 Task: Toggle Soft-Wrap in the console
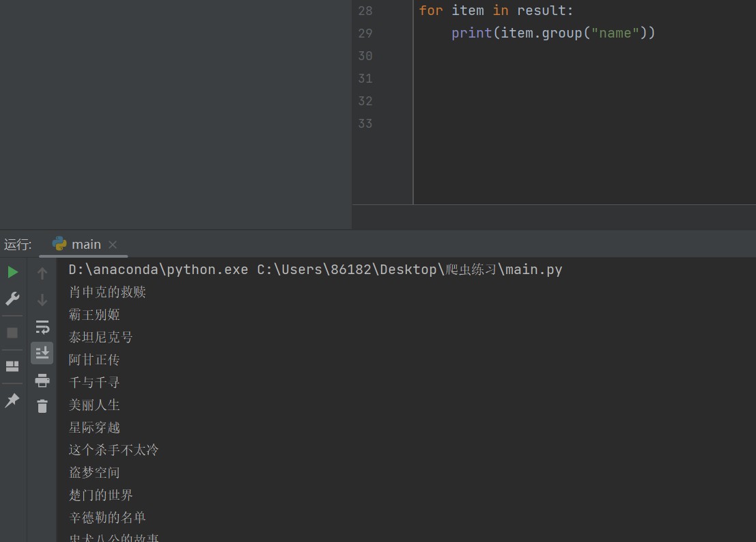pos(42,327)
